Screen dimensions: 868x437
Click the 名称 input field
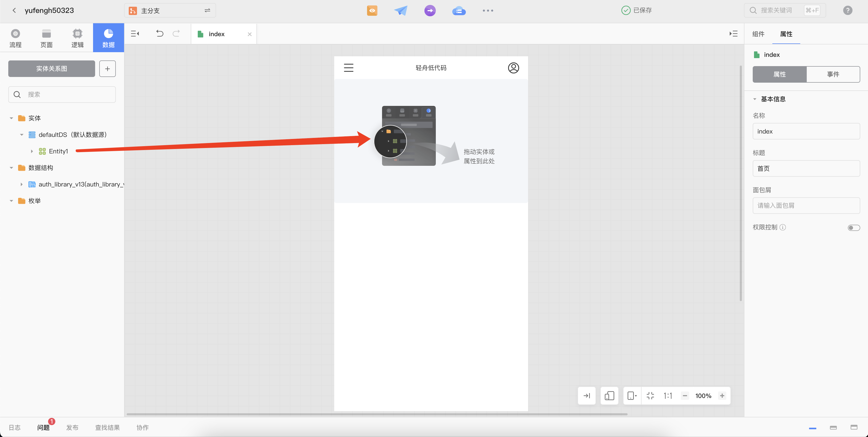(x=806, y=131)
